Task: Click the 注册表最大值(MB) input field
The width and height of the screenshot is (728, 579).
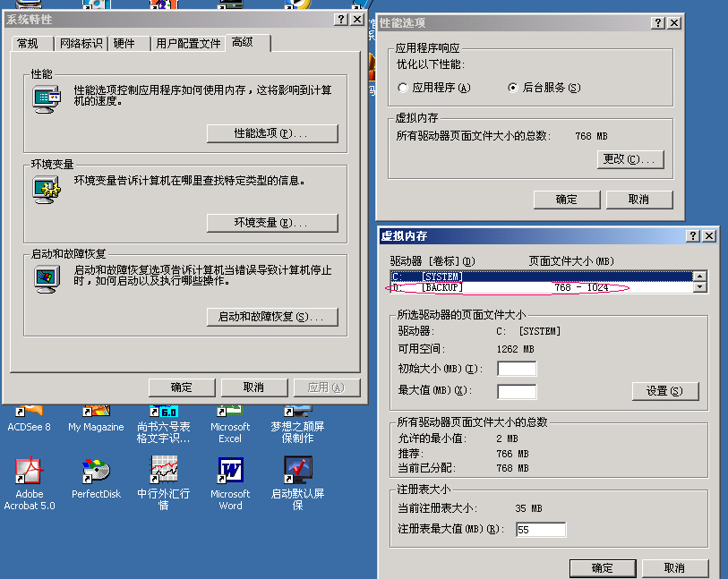Action: coord(541,530)
